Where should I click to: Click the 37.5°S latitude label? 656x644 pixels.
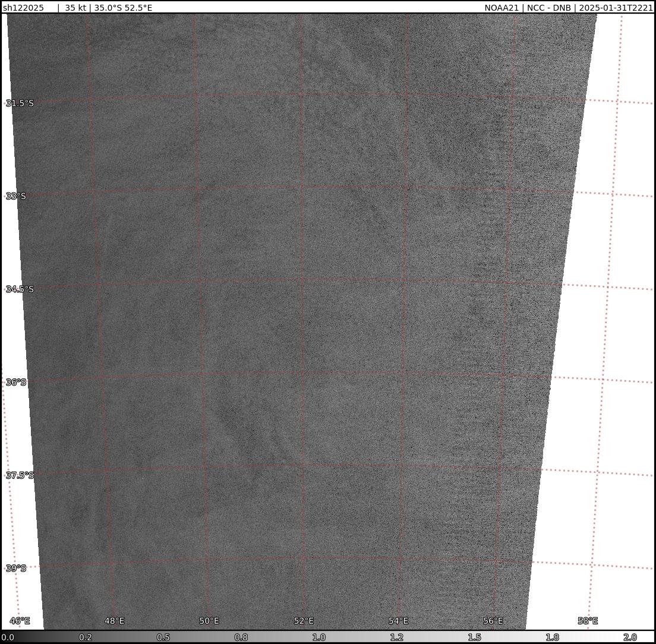pos(20,475)
